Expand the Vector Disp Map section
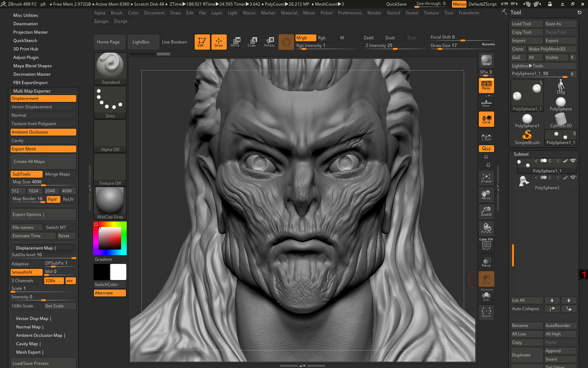 pos(34,319)
